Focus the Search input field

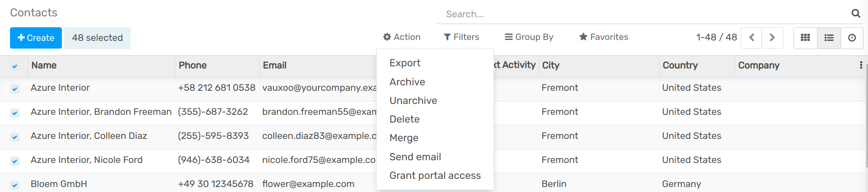(643, 14)
